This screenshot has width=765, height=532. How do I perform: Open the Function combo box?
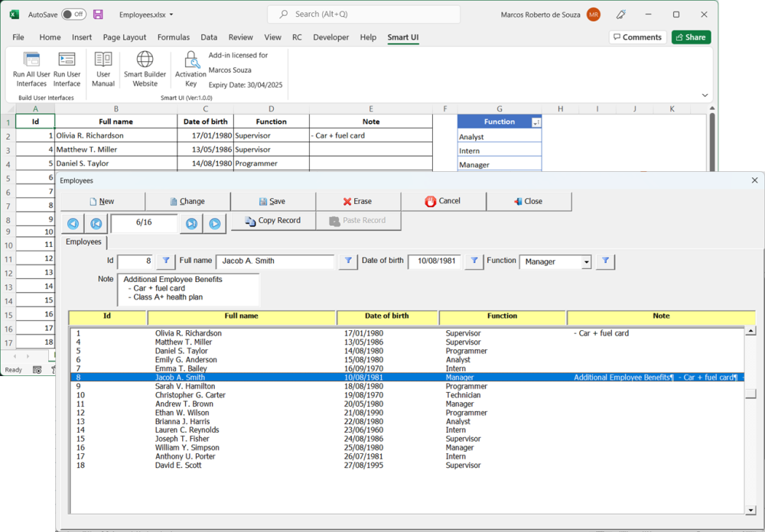588,261
